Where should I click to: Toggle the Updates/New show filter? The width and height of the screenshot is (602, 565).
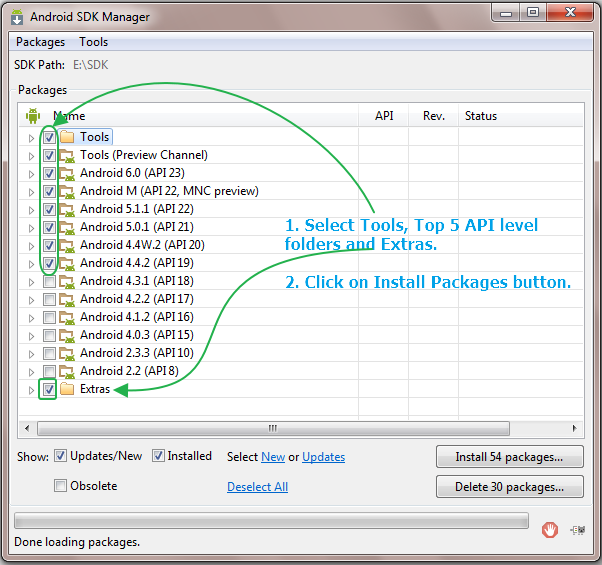60,456
